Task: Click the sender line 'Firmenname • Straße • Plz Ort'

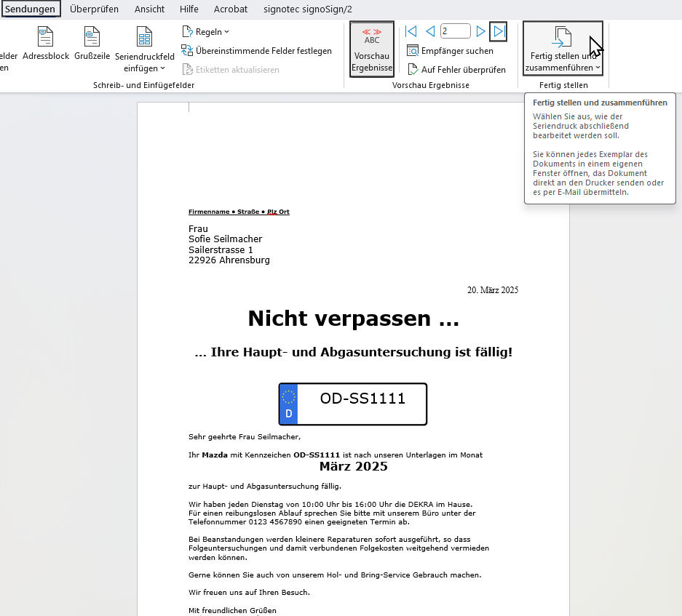Action: pyautogui.click(x=239, y=212)
